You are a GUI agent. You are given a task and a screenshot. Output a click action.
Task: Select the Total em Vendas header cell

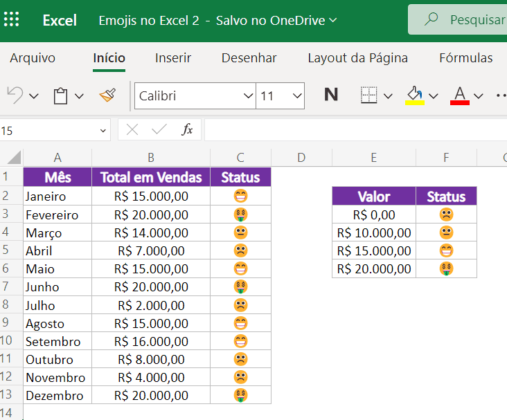(x=151, y=178)
